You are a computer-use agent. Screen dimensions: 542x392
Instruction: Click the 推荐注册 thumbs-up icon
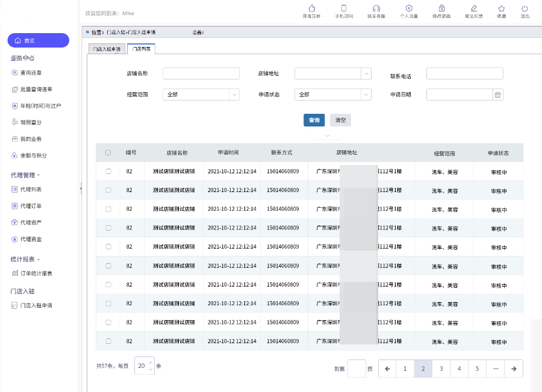[x=312, y=8]
